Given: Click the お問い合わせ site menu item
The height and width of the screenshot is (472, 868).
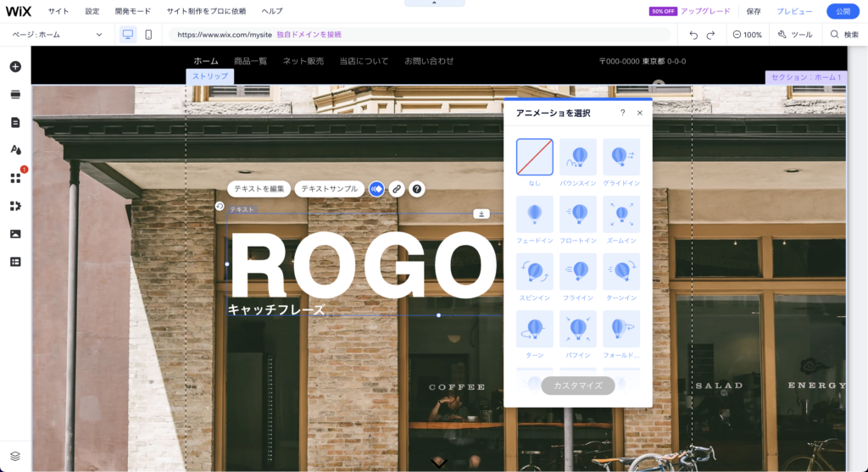Looking at the screenshot, I should (429, 61).
